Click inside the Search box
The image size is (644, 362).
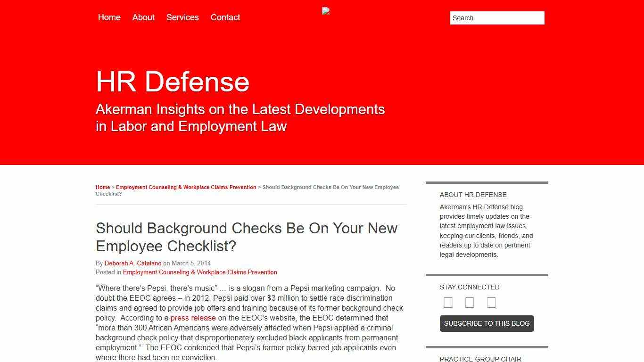[496, 17]
